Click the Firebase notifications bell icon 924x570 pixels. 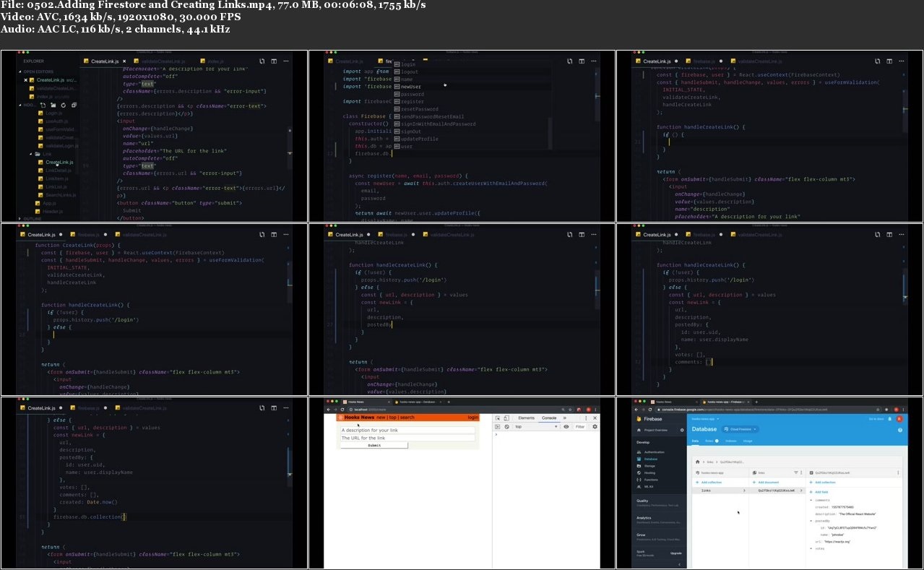pos(889,419)
